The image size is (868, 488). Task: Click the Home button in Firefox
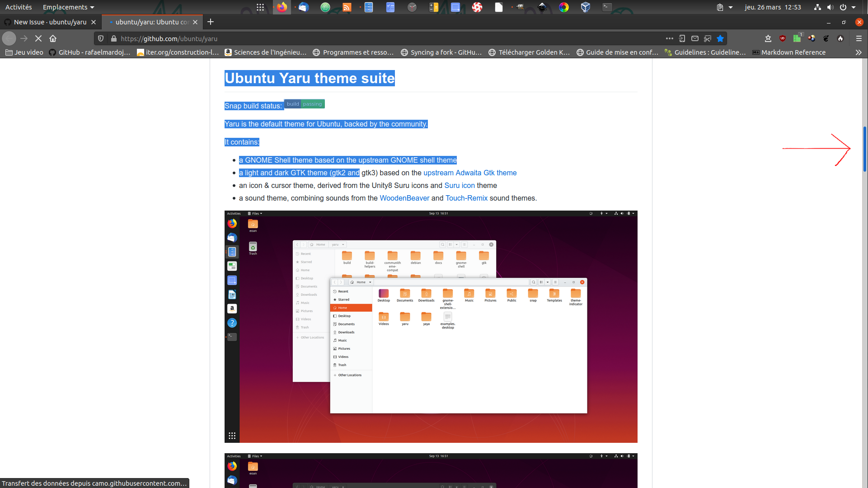tap(53, 39)
